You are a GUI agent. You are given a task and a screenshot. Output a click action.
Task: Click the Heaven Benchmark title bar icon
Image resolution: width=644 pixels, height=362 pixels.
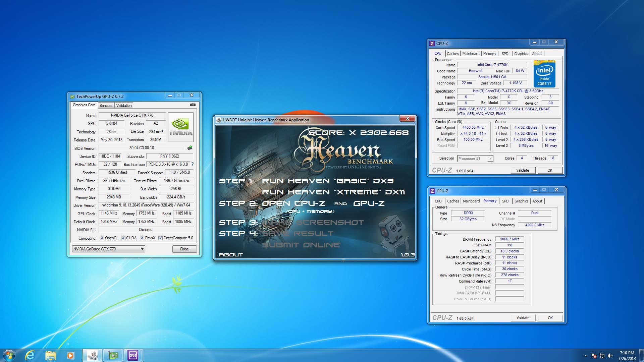(219, 120)
